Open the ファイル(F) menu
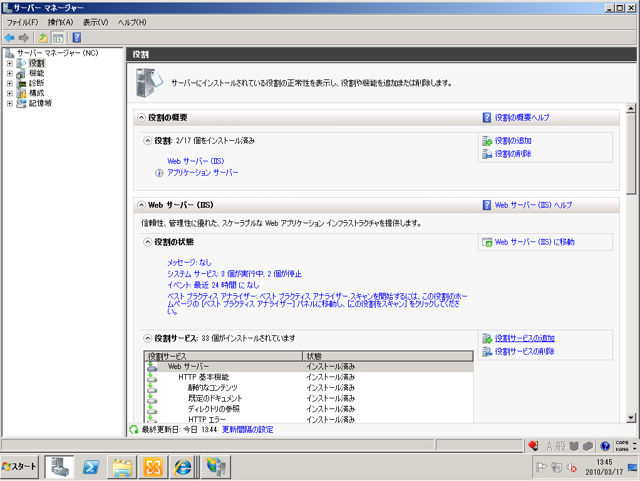The image size is (640, 481). tap(22, 22)
